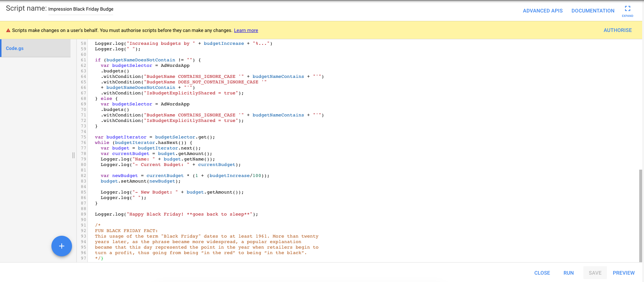Place cursor in "Happy Black Friday!" log string

pyautogui.click(x=156, y=214)
